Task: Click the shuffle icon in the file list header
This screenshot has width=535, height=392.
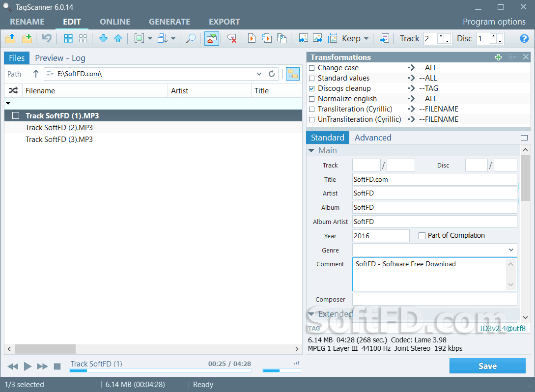Action: click(x=13, y=90)
